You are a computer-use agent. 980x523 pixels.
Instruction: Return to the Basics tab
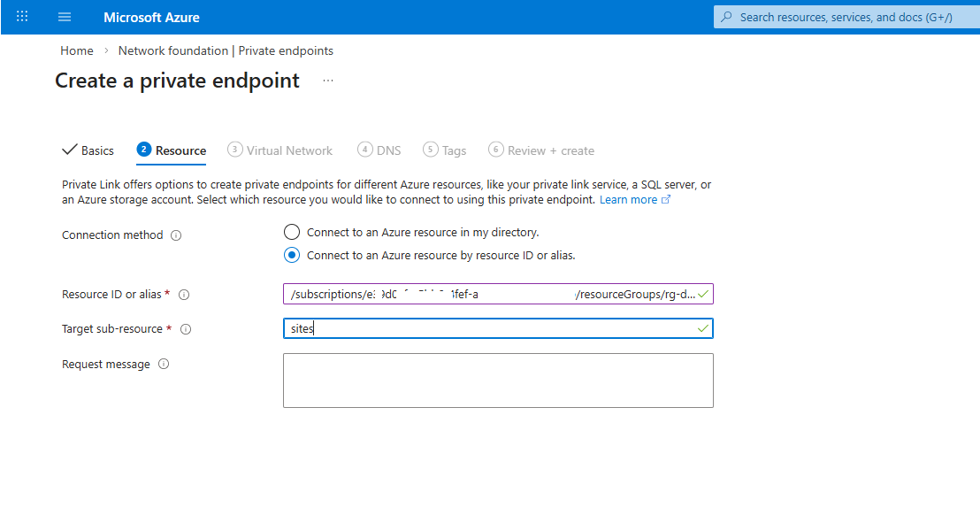pyautogui.click(x=88, y=150)
